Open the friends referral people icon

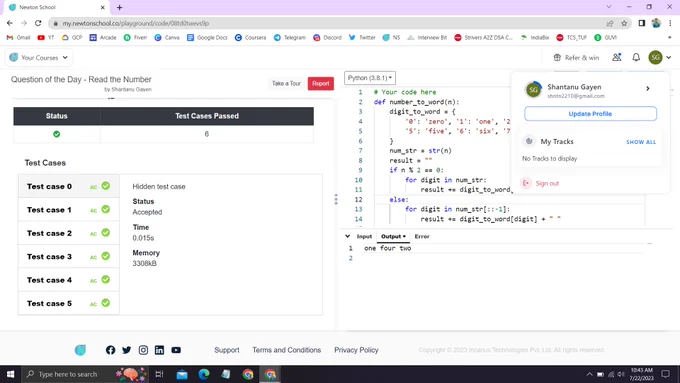617,57
